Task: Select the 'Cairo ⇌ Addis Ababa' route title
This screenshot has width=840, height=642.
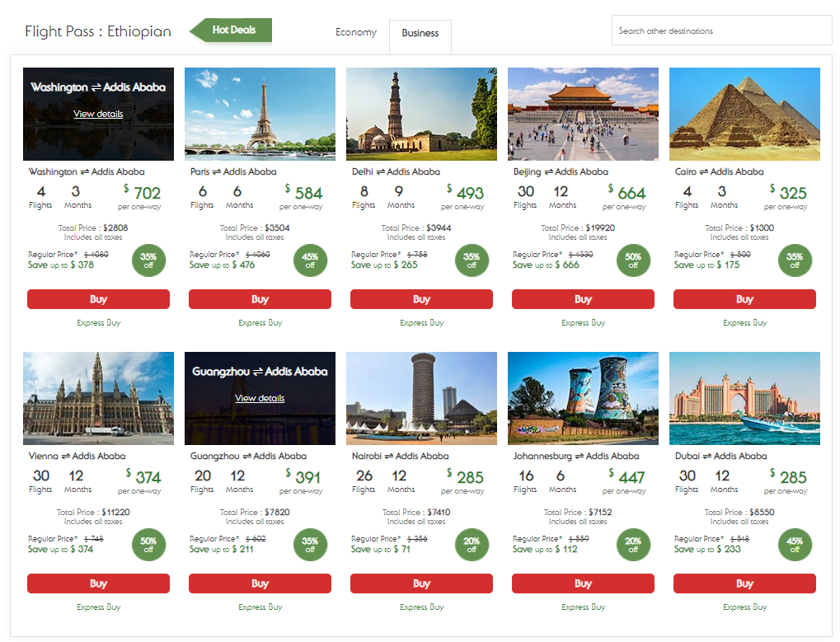Action: pos(720,172)
